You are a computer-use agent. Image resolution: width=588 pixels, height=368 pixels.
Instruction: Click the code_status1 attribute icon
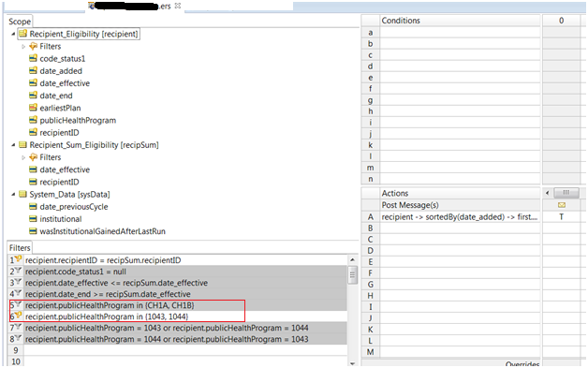pyautogui.click(x=33, y=58)
